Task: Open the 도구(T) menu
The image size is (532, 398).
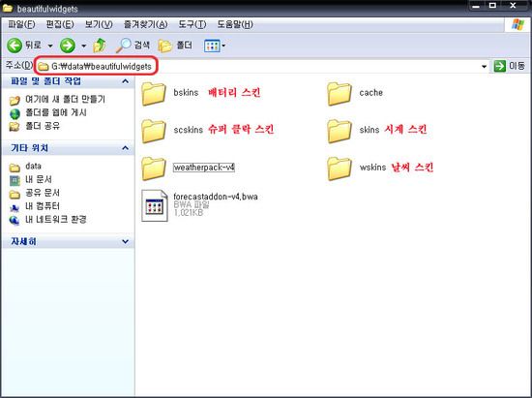Action: pyautogui.click(x=192, y=24)
